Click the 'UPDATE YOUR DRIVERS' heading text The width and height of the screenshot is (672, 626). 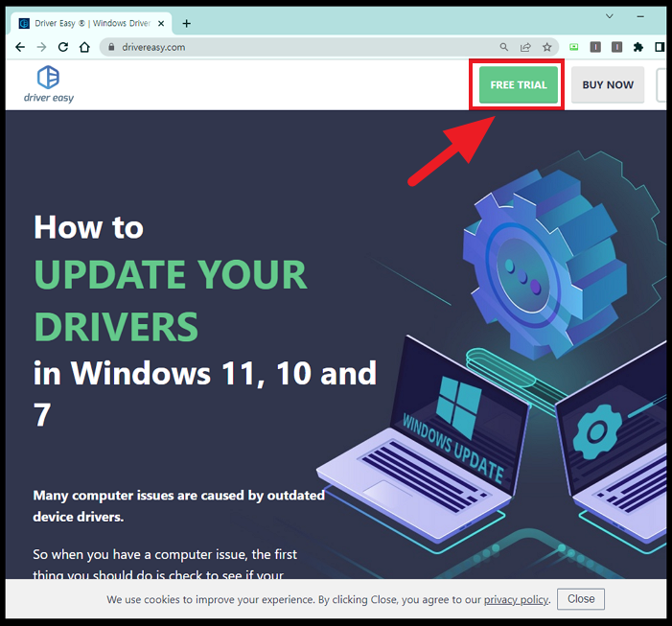pyautogui.click(x=171, y=300)
